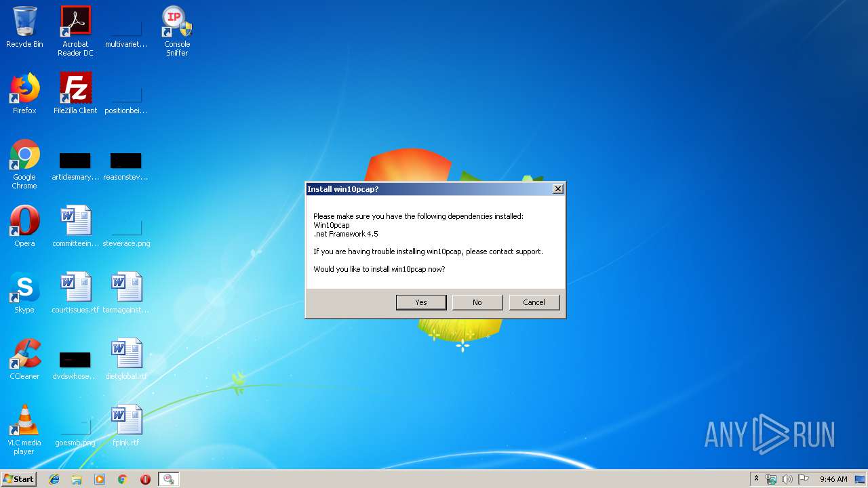Image resolution: width=868 pixels, height=488 pixels.
Task: Open media player taskbar icon
Action: (x=100, y=479)
